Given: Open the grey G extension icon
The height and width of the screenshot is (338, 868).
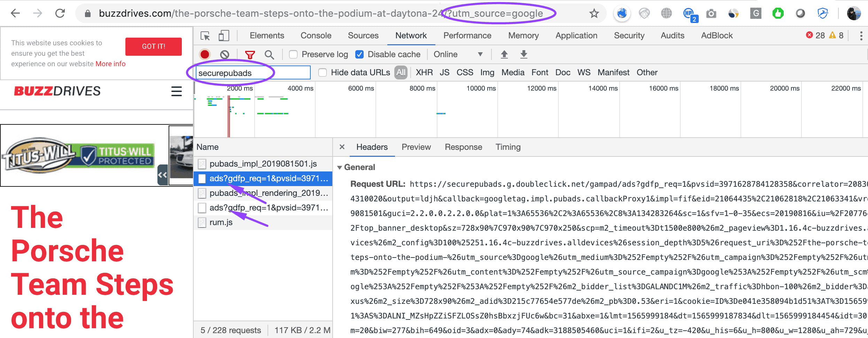Looking at the screenshot, I should pyautogui.click(x=755, y=14).
